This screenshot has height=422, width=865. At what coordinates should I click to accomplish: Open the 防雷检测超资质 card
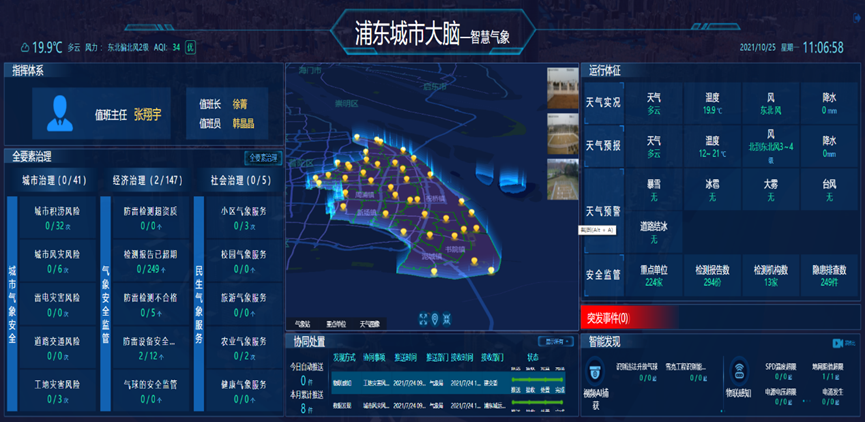151,217
